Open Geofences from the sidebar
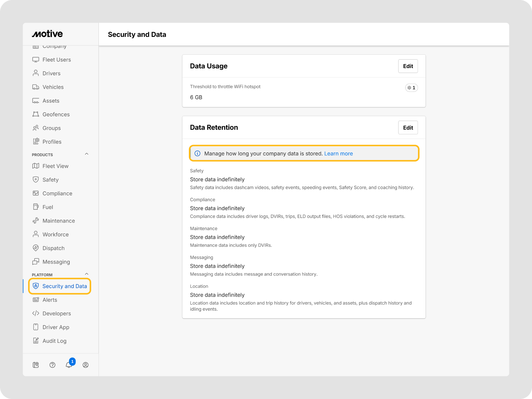 click(x=56, y=114)
